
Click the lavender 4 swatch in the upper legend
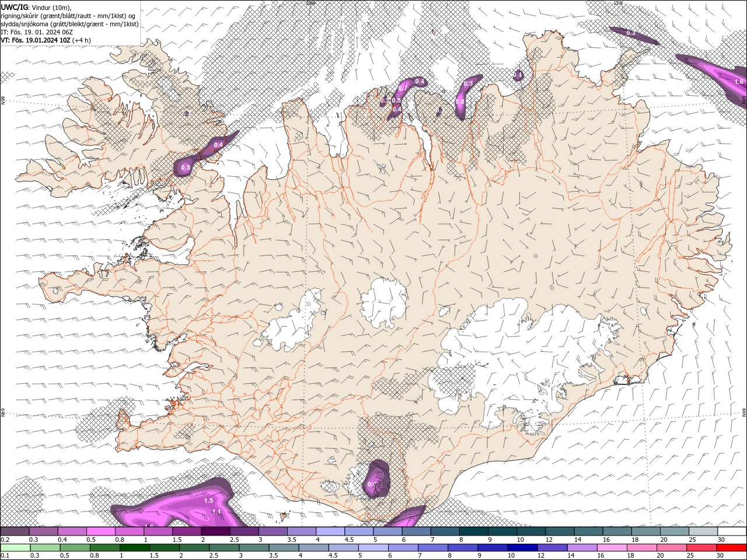[x=330, y=531]
